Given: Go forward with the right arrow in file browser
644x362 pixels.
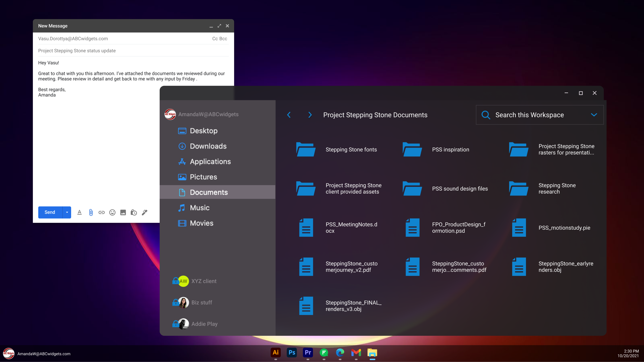Looking at the screenshot, I should click(310, 115).
